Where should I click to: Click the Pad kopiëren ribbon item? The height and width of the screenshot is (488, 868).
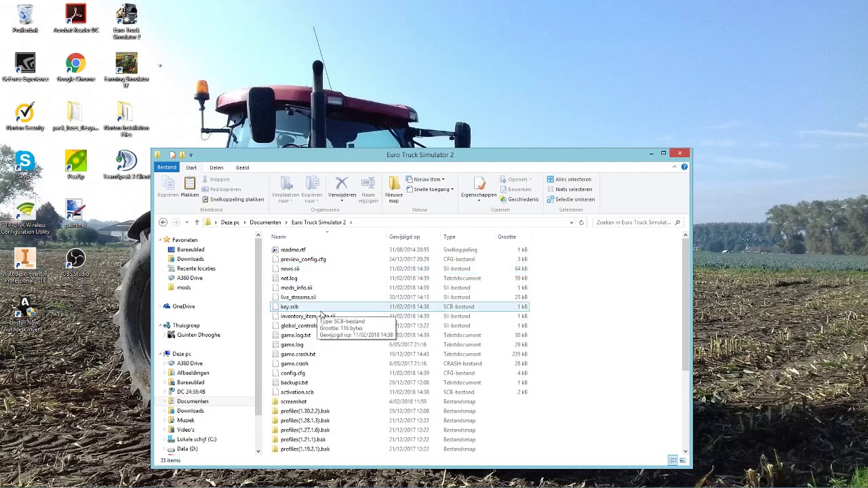coord(221,189)
